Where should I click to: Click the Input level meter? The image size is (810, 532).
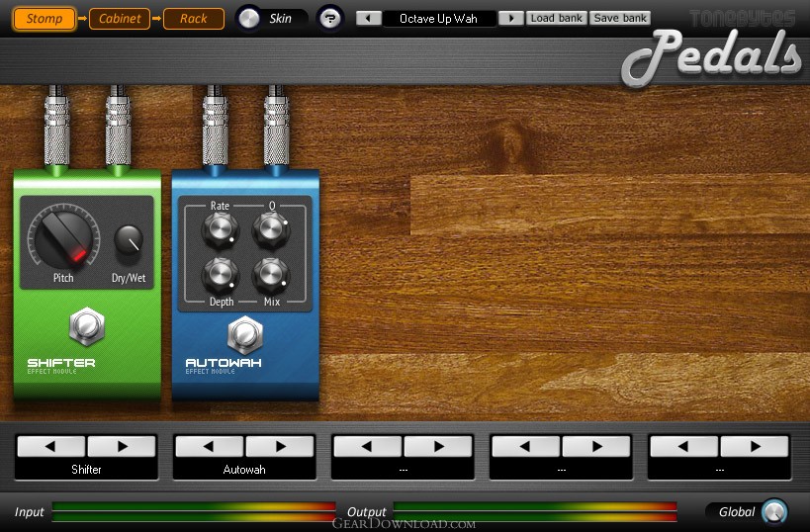(194, 511)
